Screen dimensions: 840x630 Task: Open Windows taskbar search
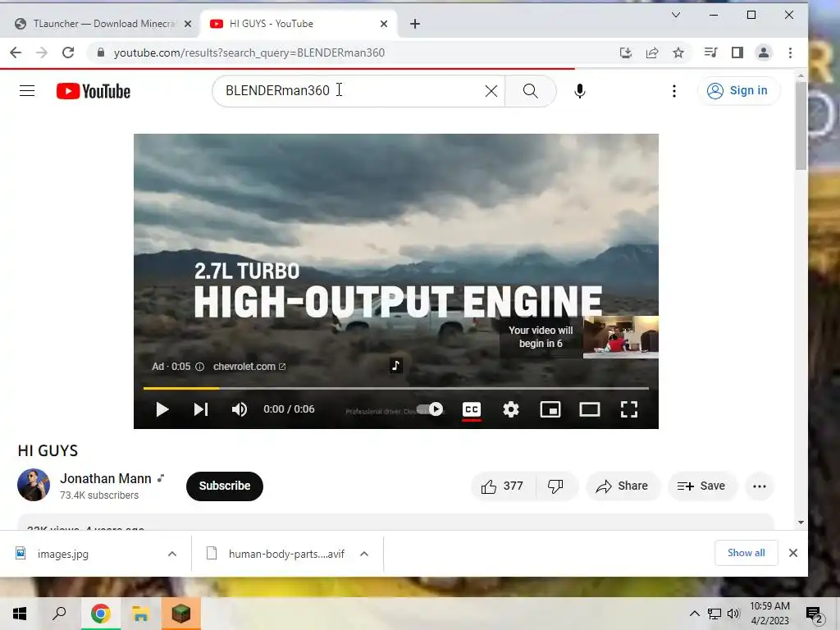click(x=59, y=614)
